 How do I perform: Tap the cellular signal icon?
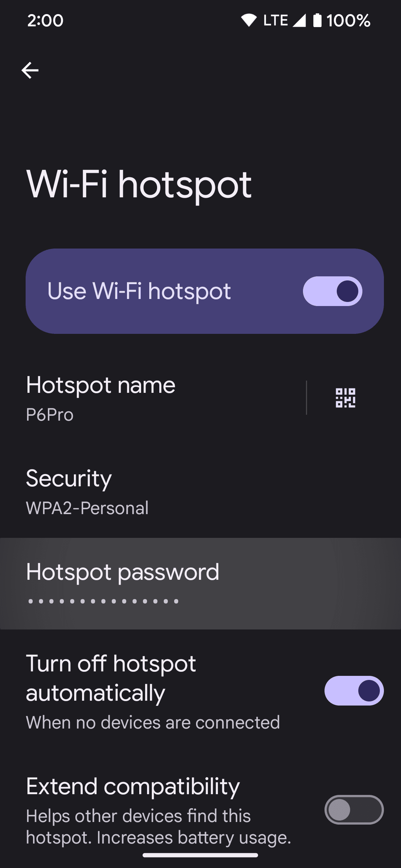[x=300, y=20]
